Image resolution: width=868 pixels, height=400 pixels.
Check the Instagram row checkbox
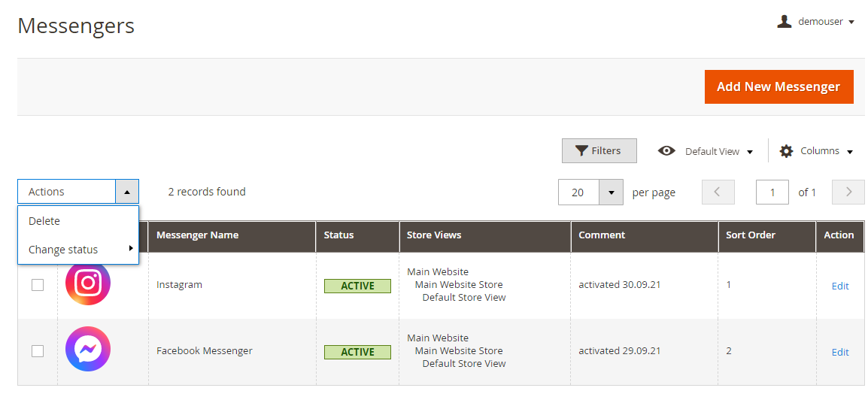click(x=38, y=285)
